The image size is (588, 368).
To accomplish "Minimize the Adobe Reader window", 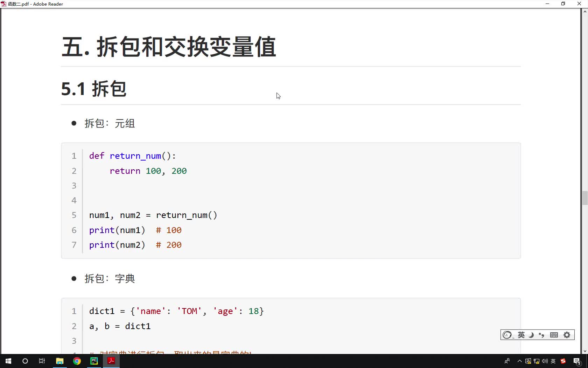I will point(547,4).
